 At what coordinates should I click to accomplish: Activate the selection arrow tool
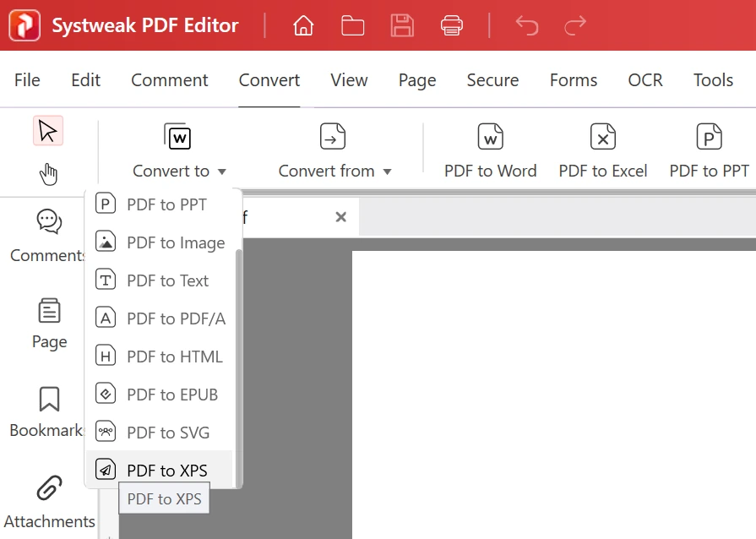48,130
